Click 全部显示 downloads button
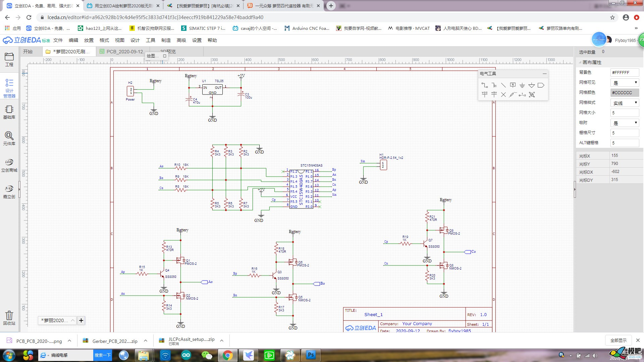Image resolution: width=644 pixels, height=362 pixels. coord(619,340)
